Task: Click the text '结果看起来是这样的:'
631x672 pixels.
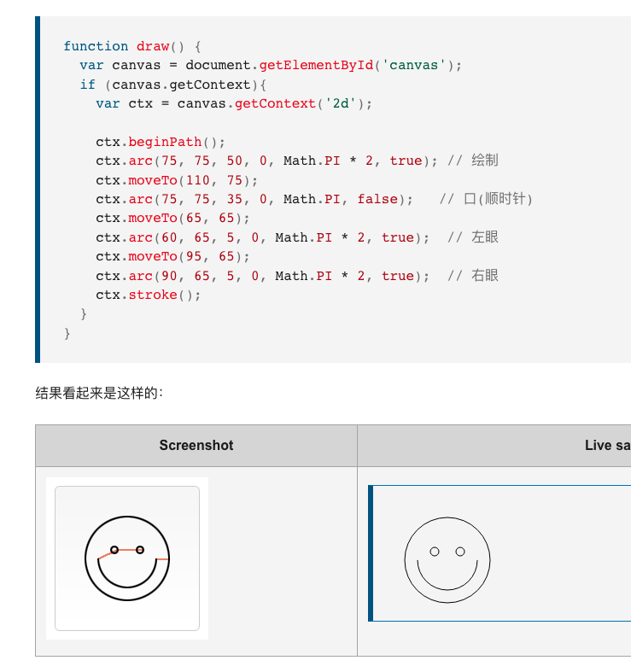Action: (99, 393)
